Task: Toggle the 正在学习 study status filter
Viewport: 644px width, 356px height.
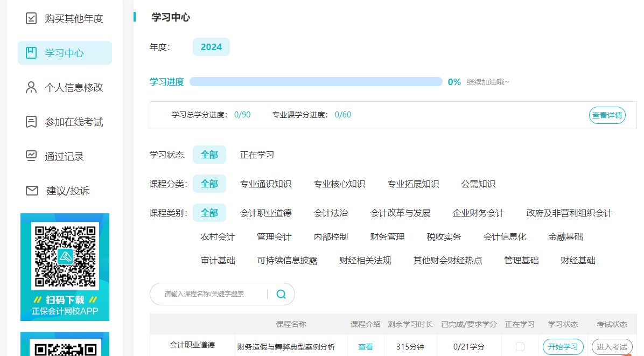Action: tap(257, 155)
